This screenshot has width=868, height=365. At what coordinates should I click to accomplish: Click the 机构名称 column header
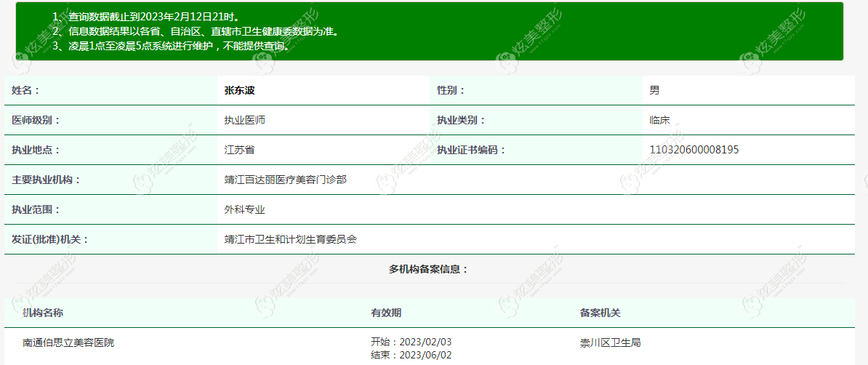pos(43,313)
